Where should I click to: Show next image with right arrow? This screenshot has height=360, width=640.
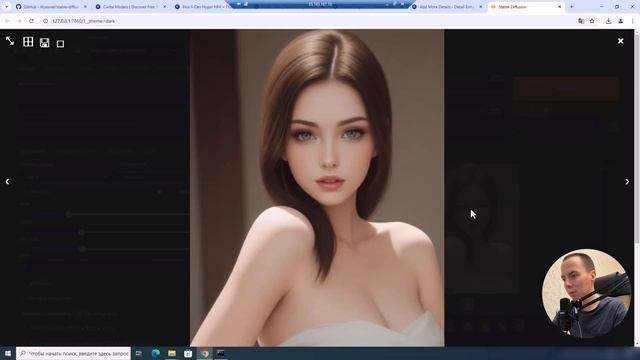[627, 182]
